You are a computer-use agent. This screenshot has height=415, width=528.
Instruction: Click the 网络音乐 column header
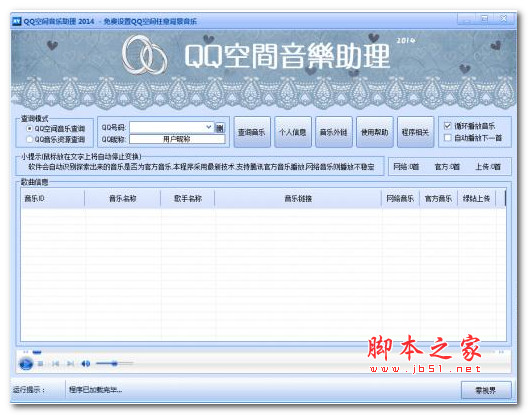(400, 198)
